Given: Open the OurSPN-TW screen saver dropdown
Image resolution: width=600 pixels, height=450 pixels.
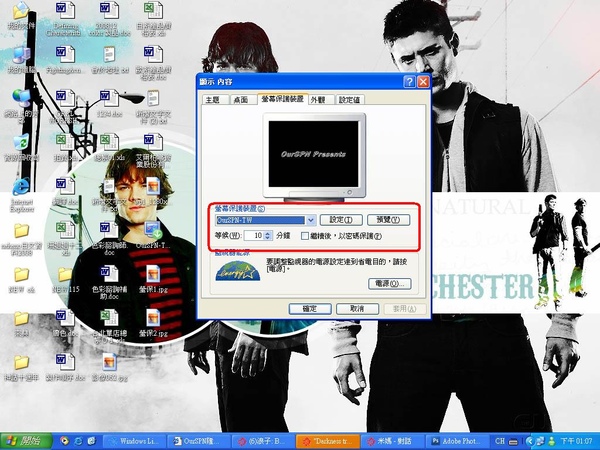Looking at the screenshot, I should 310,220.
